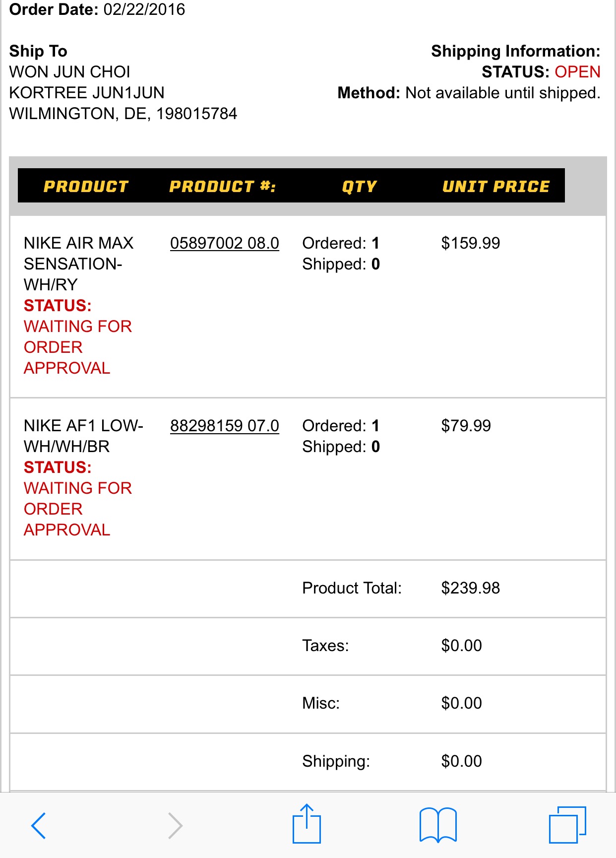Open the Safari bookmarks book icon
Screen dimensions: 616x858
(x=437, y=825)
